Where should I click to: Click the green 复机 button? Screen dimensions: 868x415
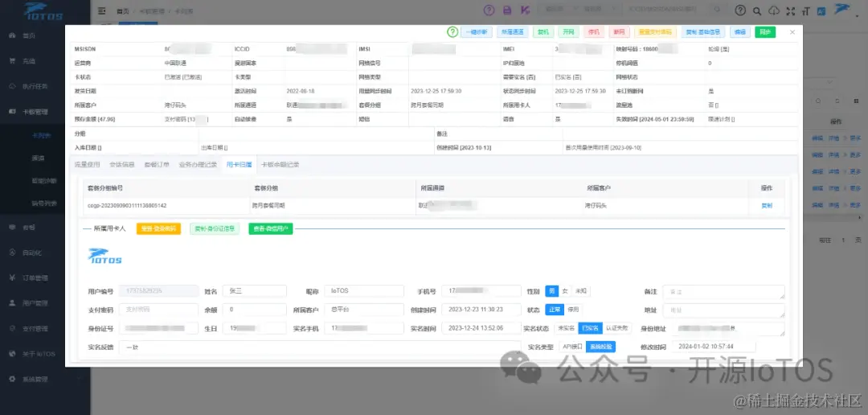[x=543, y=32]
